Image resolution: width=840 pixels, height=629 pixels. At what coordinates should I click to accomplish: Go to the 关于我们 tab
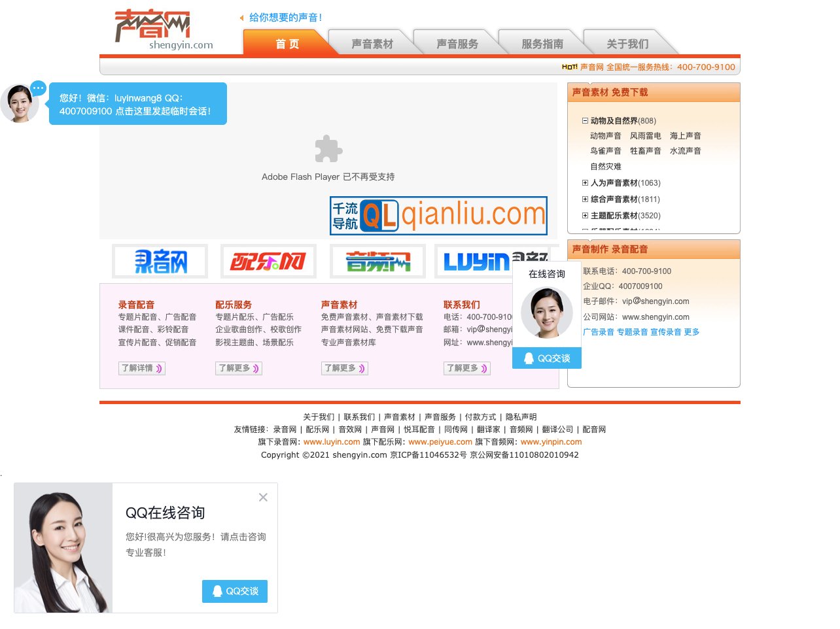pos(627,44)
